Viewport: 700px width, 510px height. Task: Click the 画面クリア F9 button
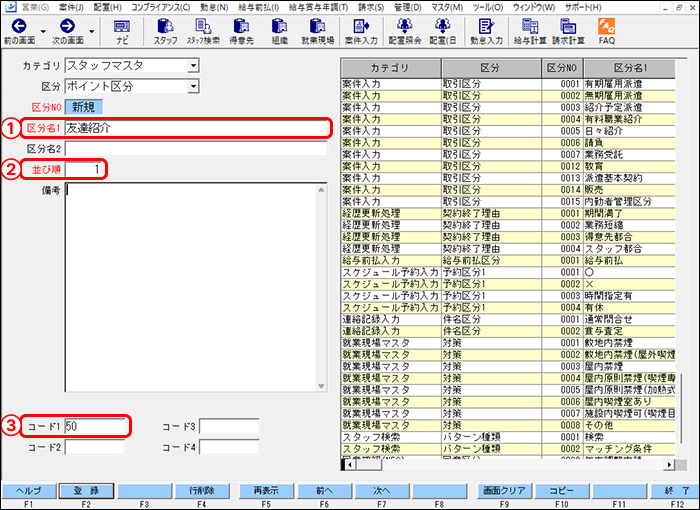click(x=504, y=491)
